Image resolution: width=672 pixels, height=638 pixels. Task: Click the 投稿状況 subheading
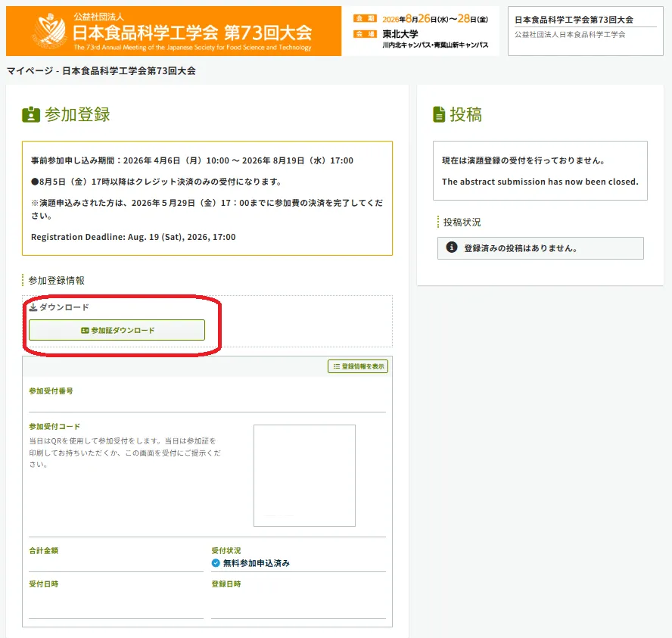(x=462, y=223)
